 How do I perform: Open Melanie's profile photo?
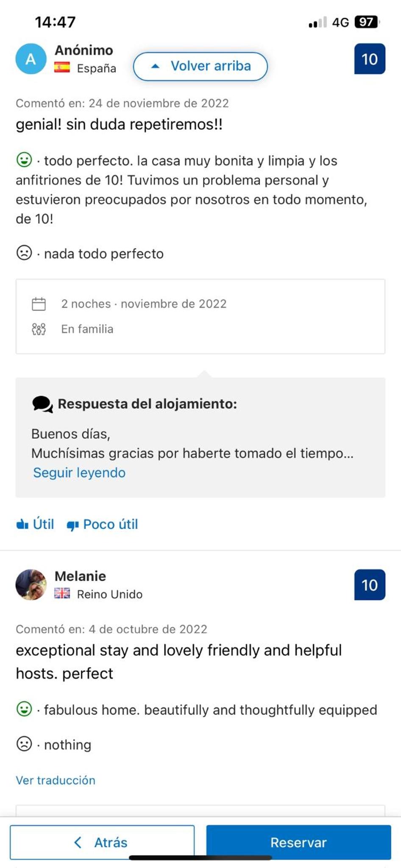[31, 584]
